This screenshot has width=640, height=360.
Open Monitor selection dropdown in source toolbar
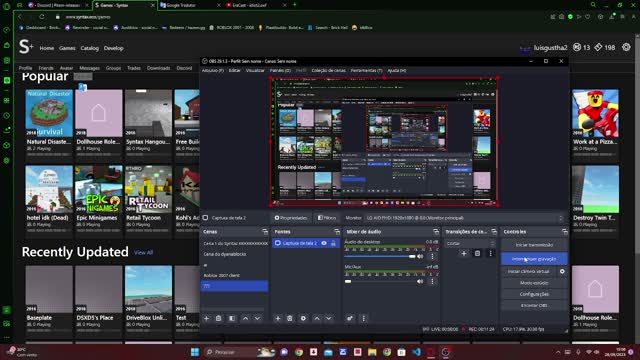click(464, 218)
